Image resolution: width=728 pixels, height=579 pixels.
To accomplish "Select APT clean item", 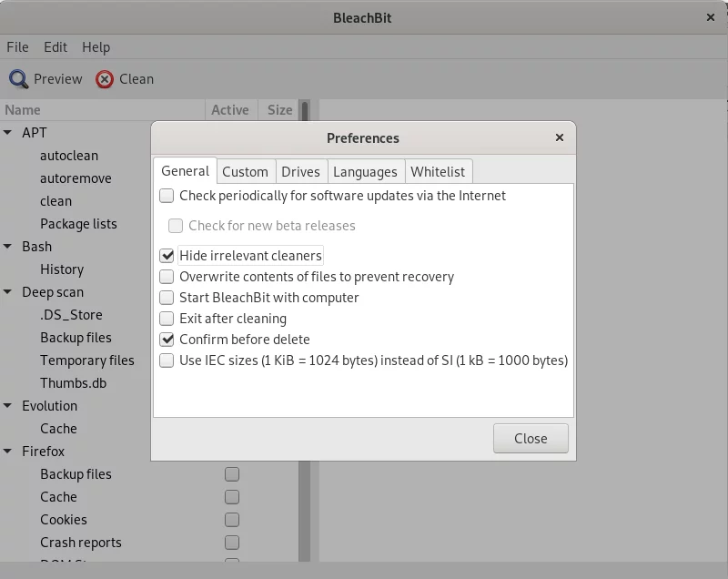I will click(x=56, y=201).
